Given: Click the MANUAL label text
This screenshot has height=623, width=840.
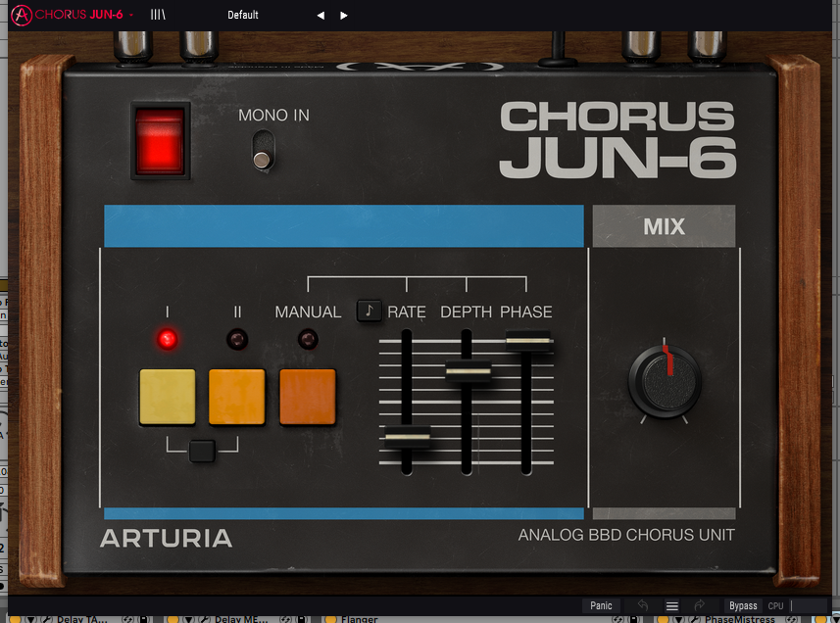Looking at the screenshot, I should coord(308,311).
